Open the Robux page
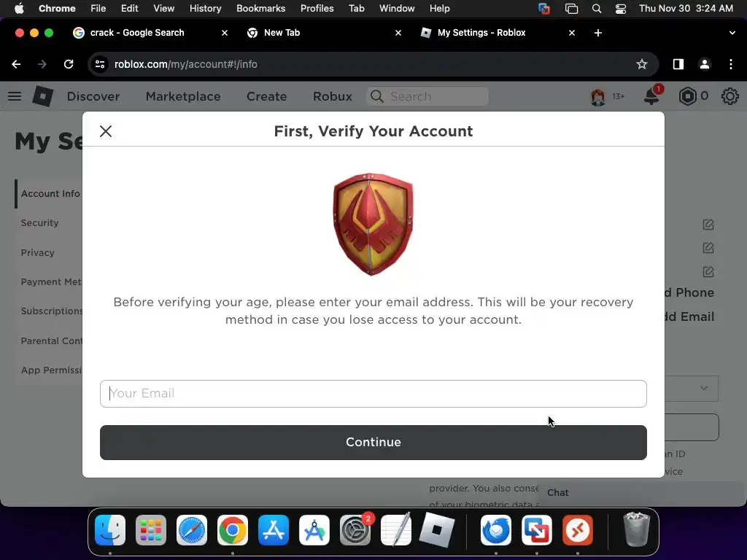 [332, 96]
